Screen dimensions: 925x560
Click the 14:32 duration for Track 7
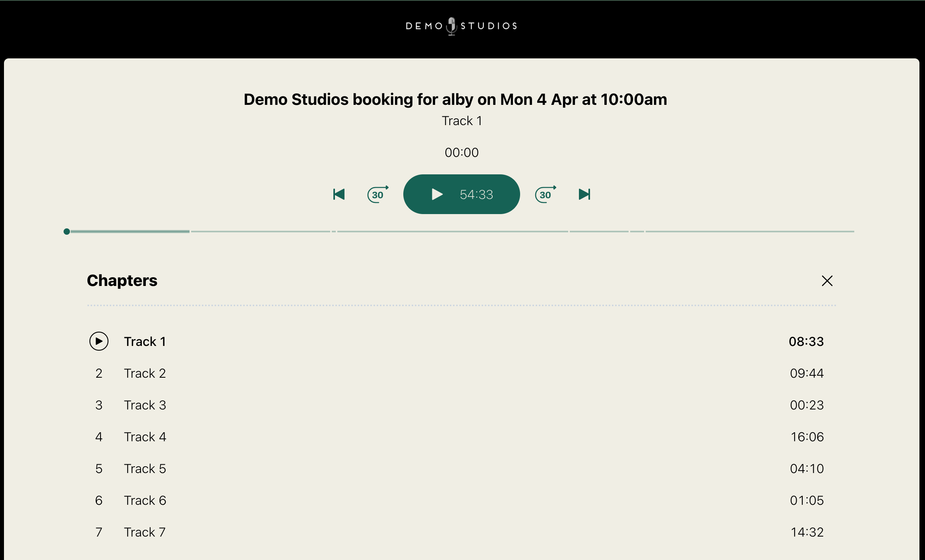click(807, 532)
